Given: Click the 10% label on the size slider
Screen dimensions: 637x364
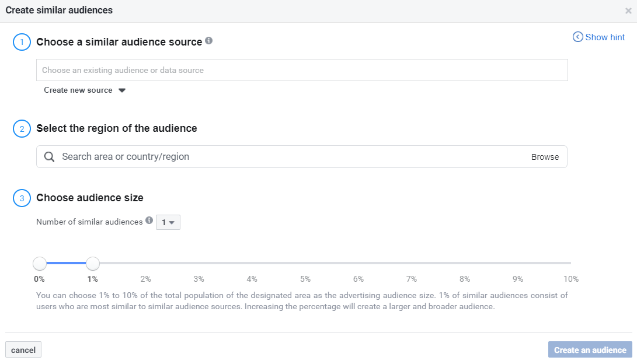Looking at the screenshot, I should tap(570, 279).
